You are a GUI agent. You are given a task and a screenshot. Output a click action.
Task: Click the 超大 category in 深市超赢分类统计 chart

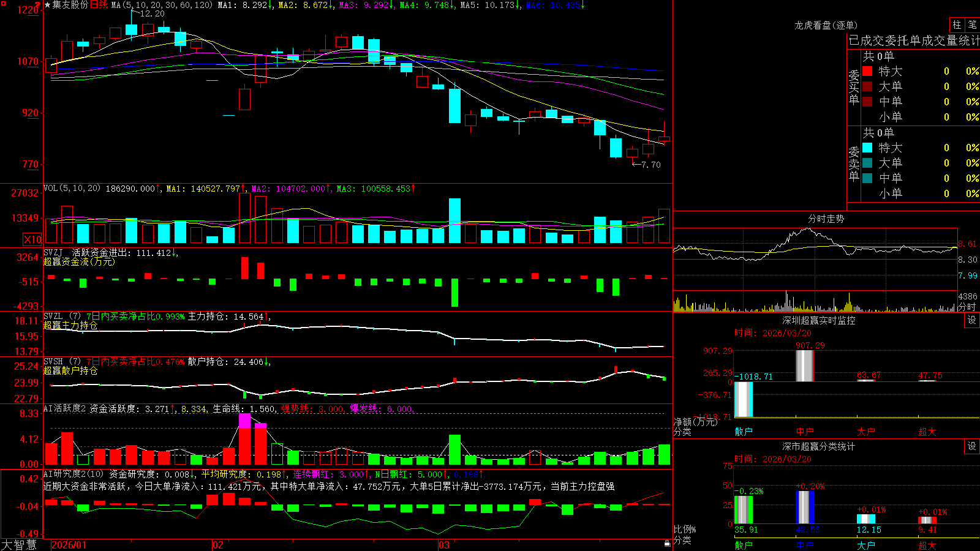[x=927, y=545]
